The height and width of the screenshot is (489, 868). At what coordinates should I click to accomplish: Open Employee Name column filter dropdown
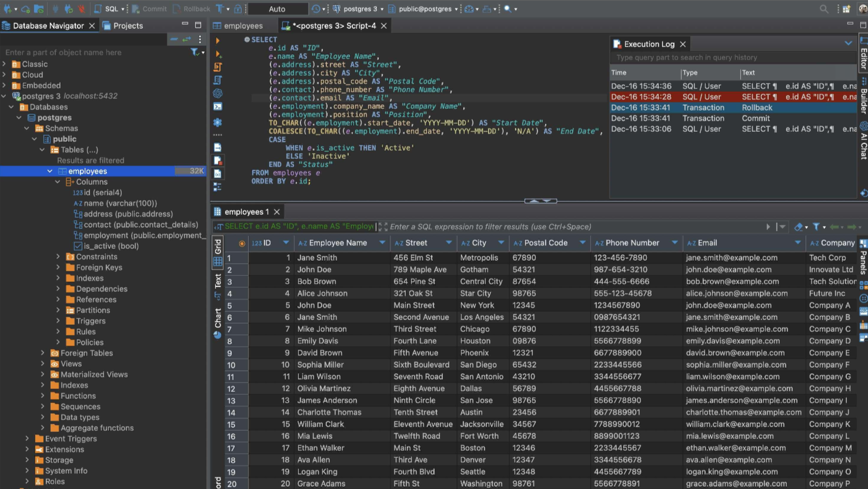click(x=382, y=242)
